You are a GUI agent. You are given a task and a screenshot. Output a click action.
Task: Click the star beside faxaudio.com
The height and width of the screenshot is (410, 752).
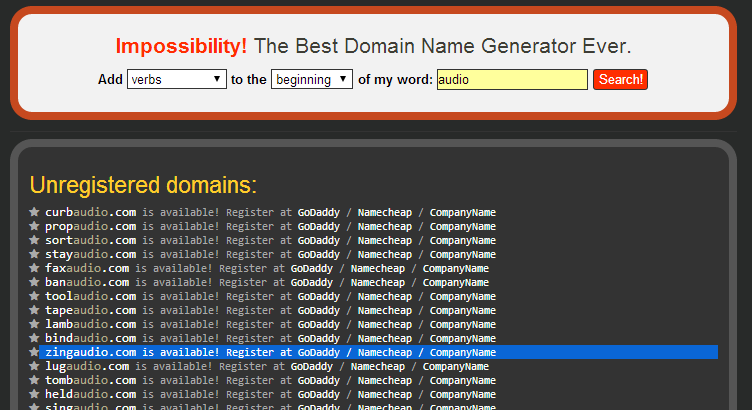pyautogui.click(x=34, y=268)
